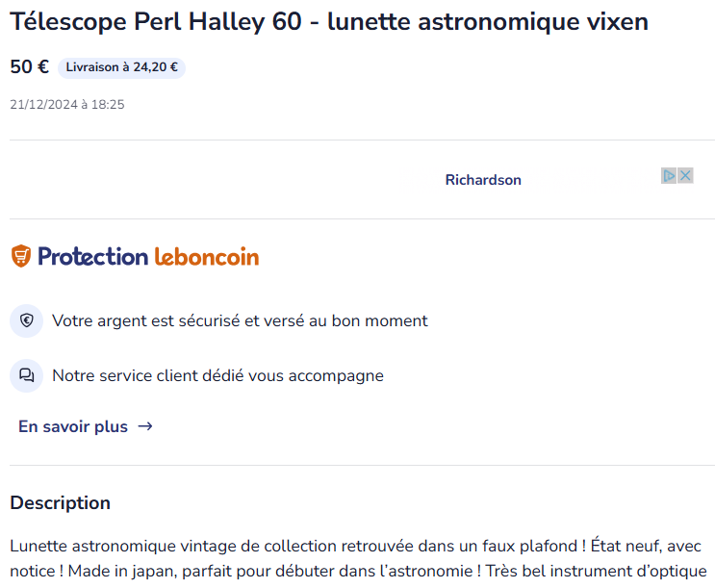Click the Votre argent est sécurisé text
Viewport: 715px width, 588px height.
240,320
